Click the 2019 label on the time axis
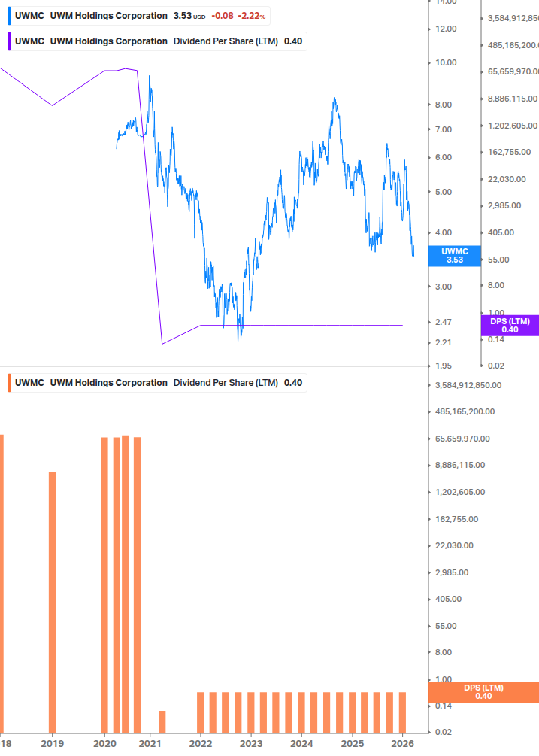The image size is (539, 756). pyautogui.click(x=52, y=743)
